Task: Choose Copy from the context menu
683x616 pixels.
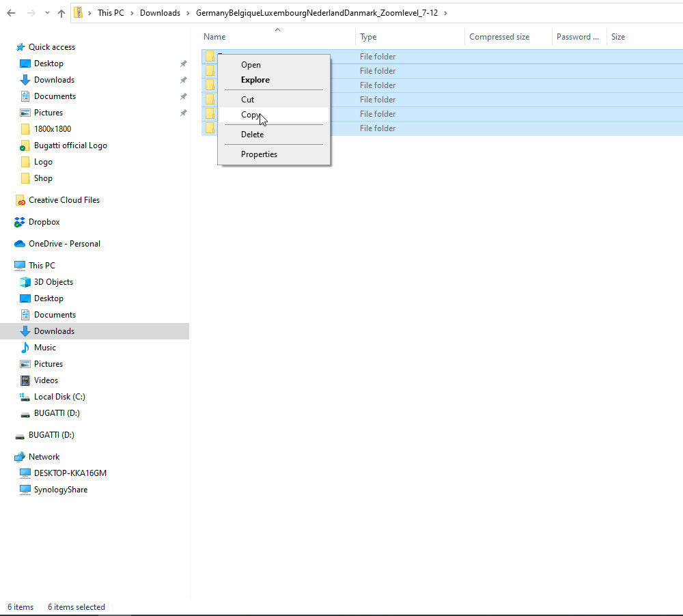Action: pos(251,115)
